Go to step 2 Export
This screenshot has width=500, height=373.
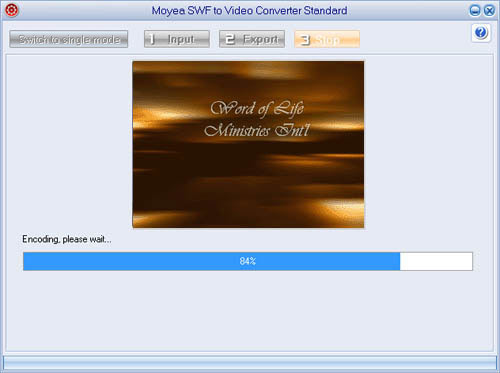(x=252, y=39)
